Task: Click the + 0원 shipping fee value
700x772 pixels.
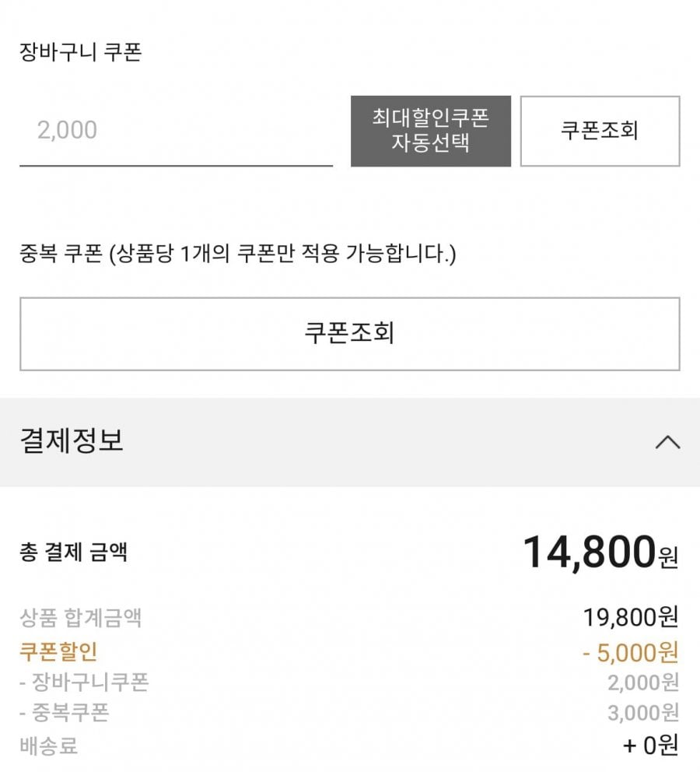Action: tap(650, 746)
